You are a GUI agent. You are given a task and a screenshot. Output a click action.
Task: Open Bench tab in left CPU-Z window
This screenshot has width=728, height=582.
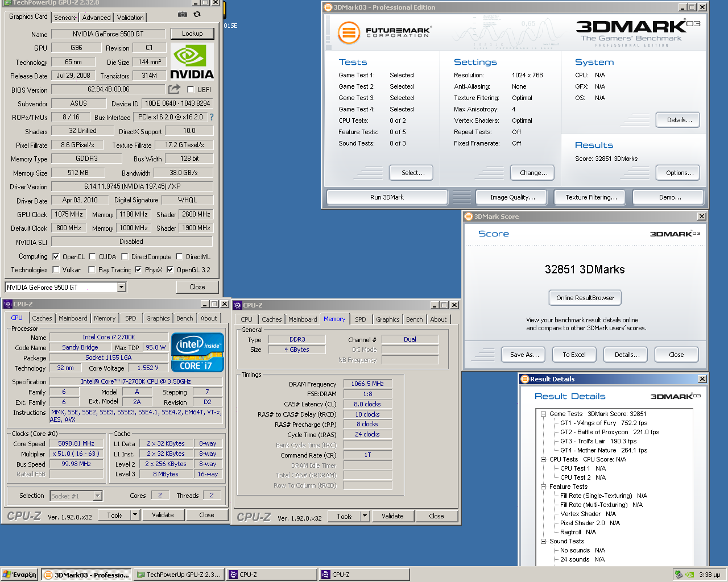coord(184,318)
